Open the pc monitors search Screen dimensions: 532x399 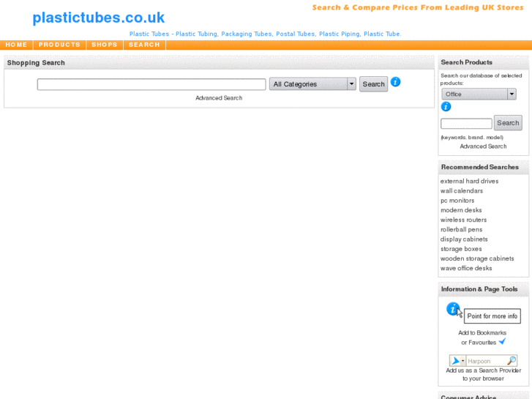[457, 201]
